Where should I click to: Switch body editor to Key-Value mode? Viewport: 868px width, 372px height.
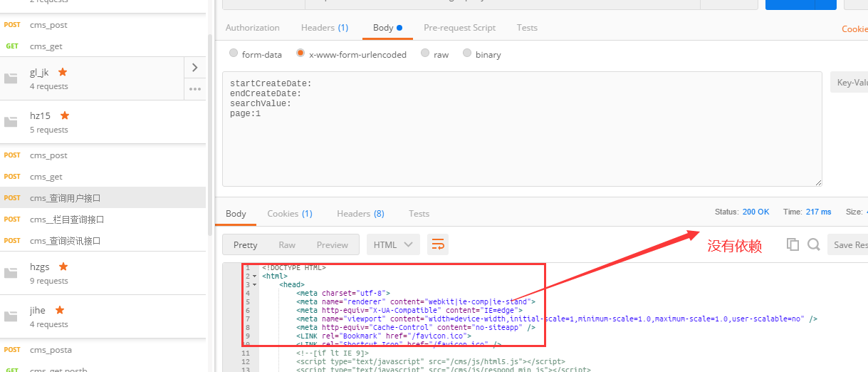[849, 82]
